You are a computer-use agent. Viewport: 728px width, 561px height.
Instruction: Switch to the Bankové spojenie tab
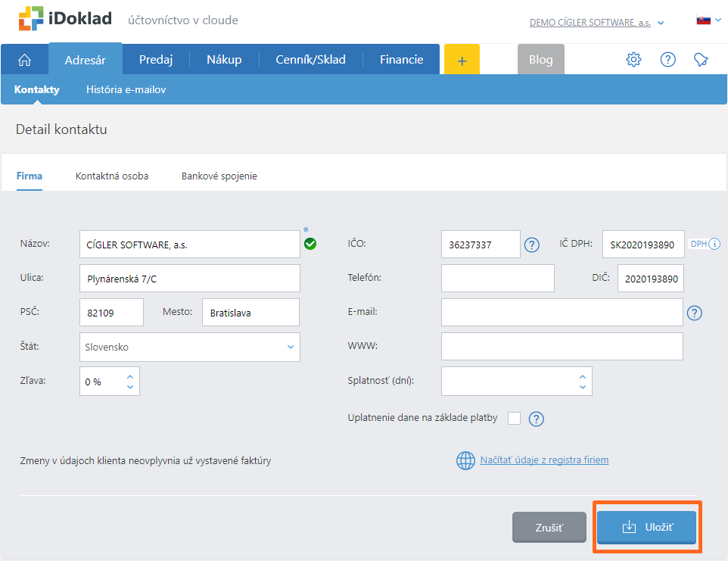pos(219,176)
